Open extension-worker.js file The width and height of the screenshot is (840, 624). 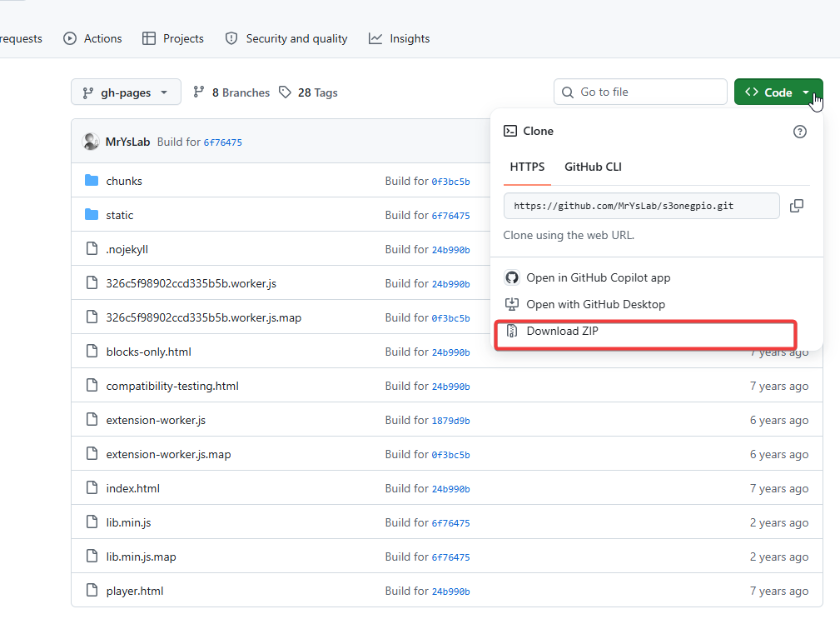click(x=156, y=420)
